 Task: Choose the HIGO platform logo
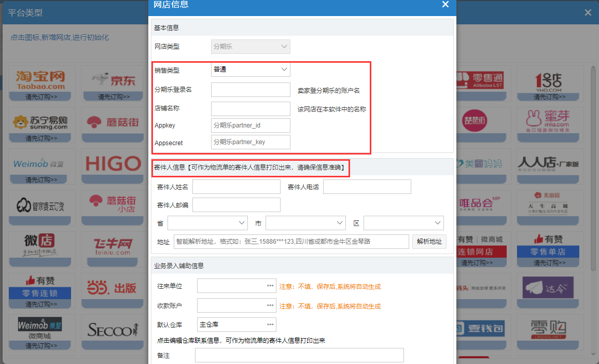[113, 163]
